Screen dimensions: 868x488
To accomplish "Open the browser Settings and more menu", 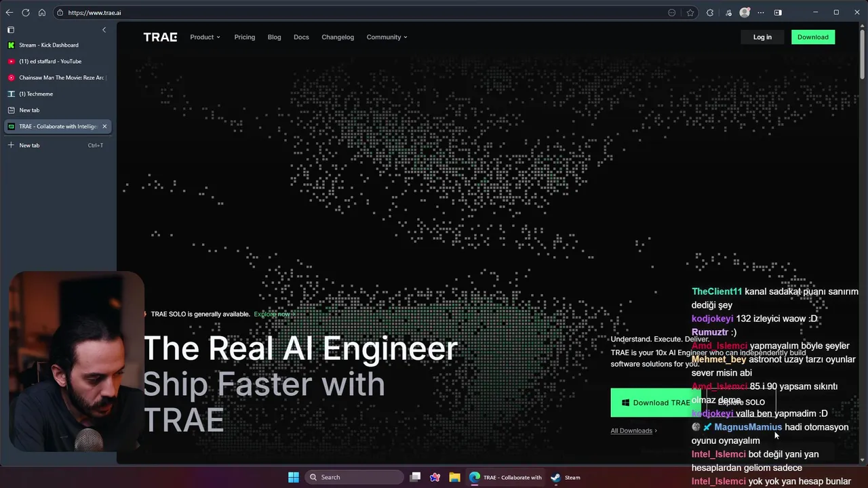I will tap(761, 12).
